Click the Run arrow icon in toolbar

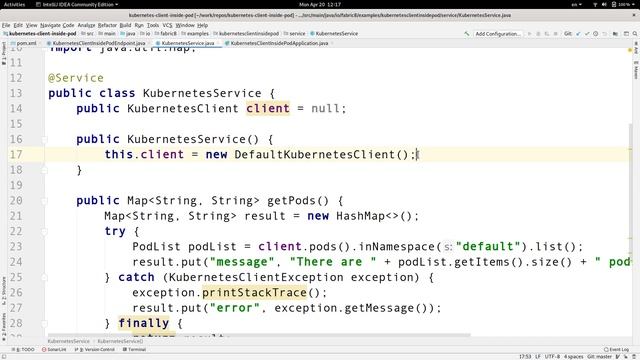pyautogui.click(x=529, y=33)
